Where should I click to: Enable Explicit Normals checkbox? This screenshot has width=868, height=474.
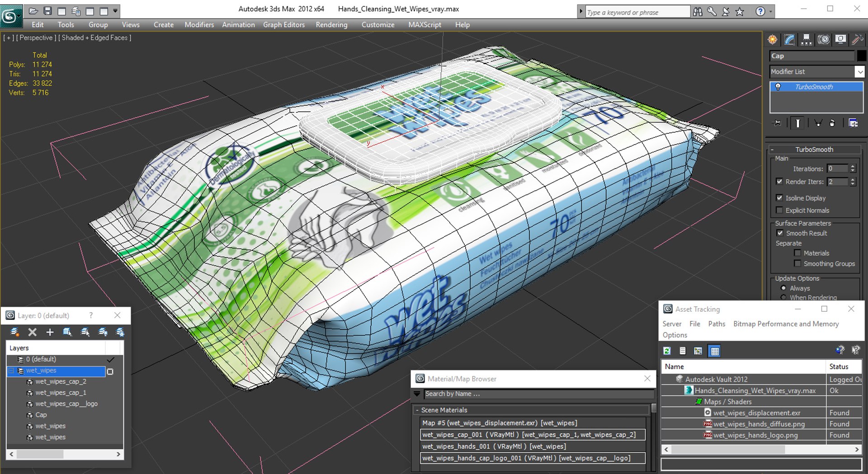779,210
